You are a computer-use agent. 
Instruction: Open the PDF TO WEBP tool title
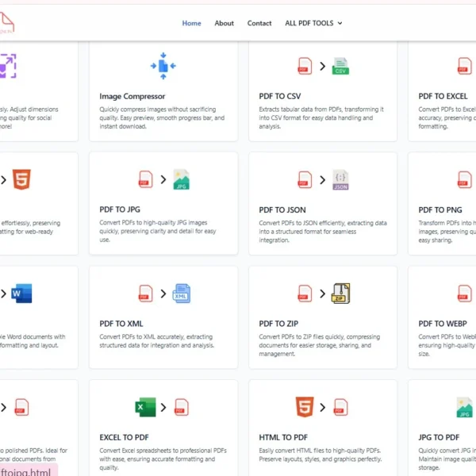443,324
